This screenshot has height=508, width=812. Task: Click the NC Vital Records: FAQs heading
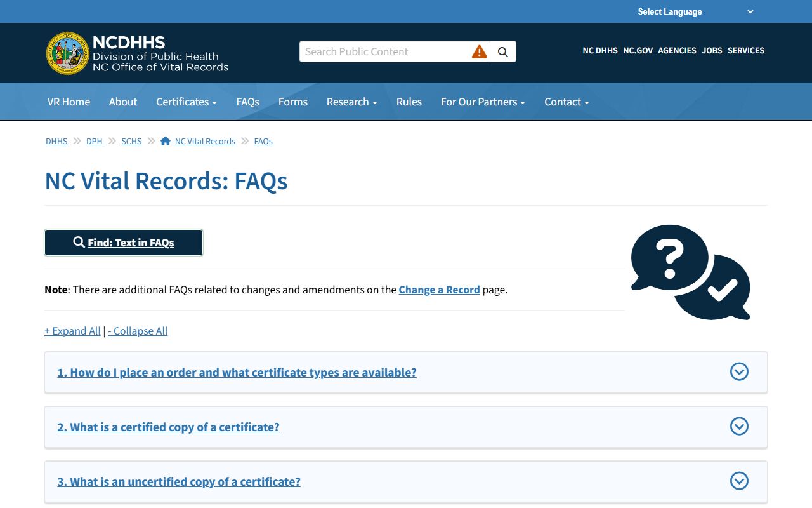[166, 181]
